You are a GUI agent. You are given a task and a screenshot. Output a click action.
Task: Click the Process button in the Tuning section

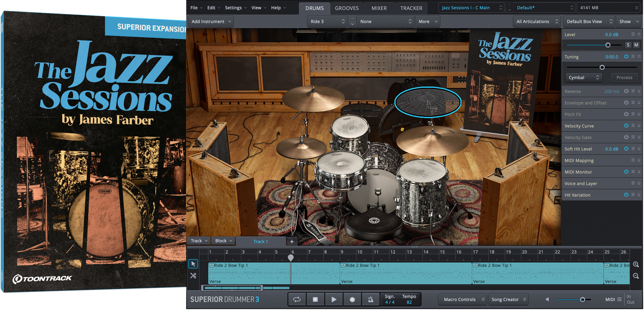[x=624, y=77]
